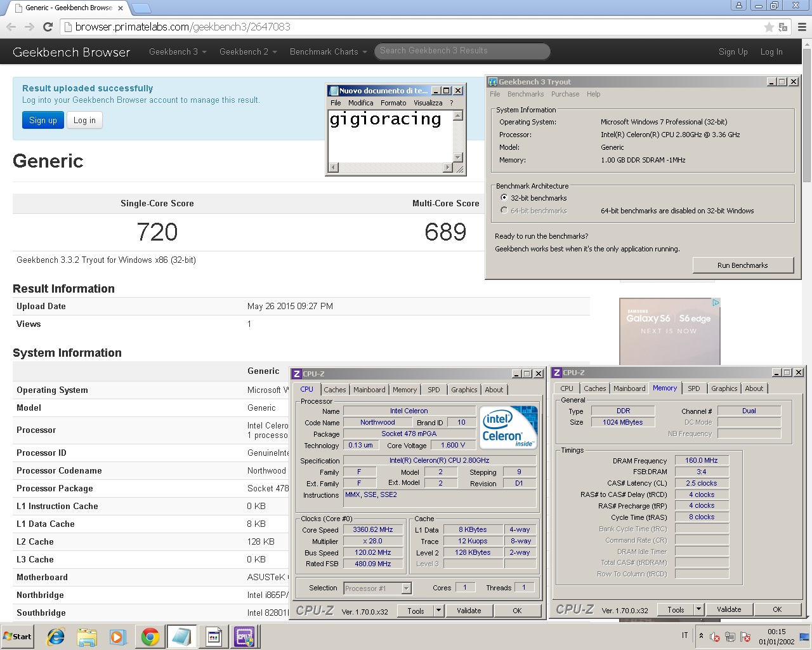Screen dimensions: 812x650
Task: Click the Intel Celeron logo in CPU-Z
Action: click(508, 428)
